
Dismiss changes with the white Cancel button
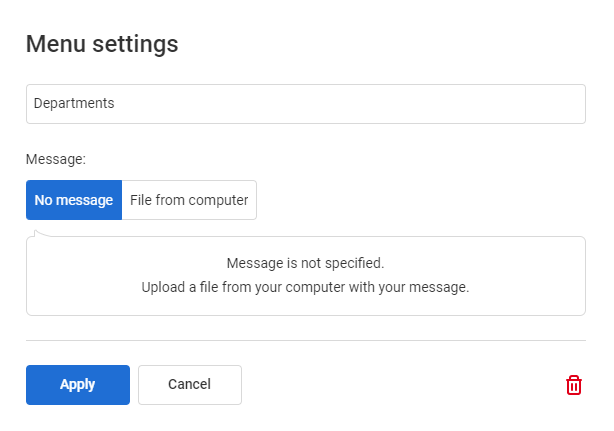[x=190, y=385]
